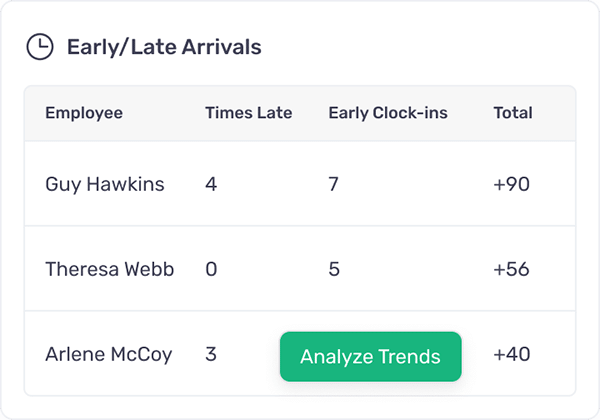600x420 pixels.
Task: Open Theresa Webb employee row
Action: tap(300, 269)
